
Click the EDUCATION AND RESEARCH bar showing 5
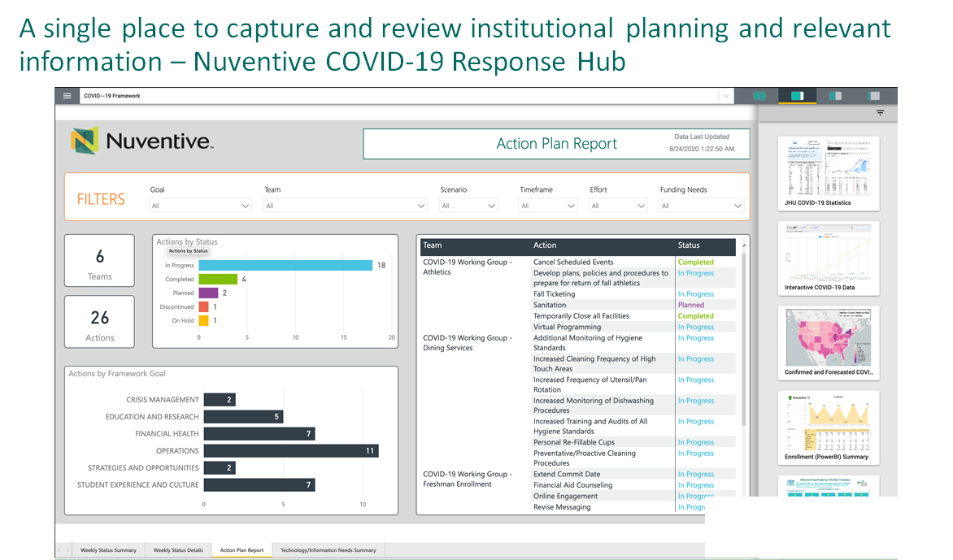[x=244, y=417]
